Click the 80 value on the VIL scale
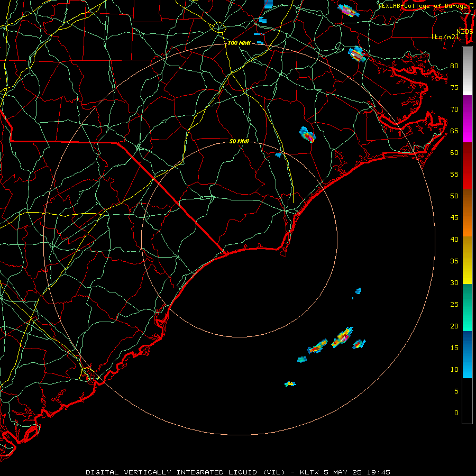The height and width of the screenshot is (476, 476). [x=454, y=66]
